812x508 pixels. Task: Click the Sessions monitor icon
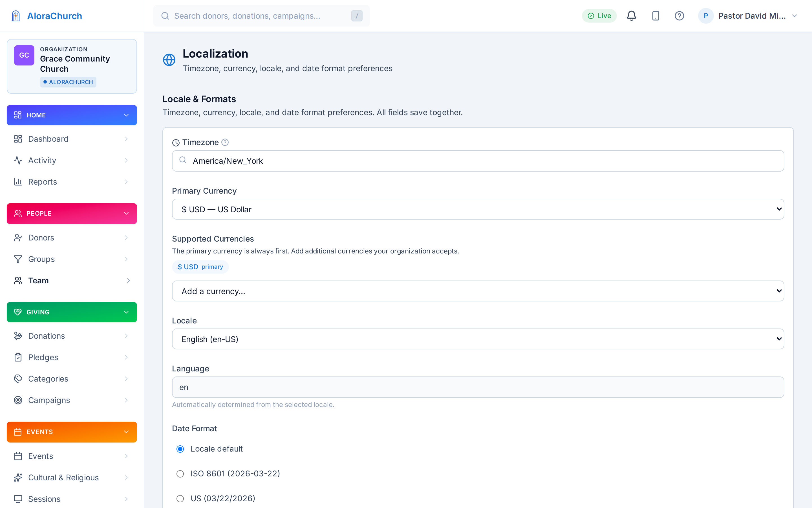[18, 499]
